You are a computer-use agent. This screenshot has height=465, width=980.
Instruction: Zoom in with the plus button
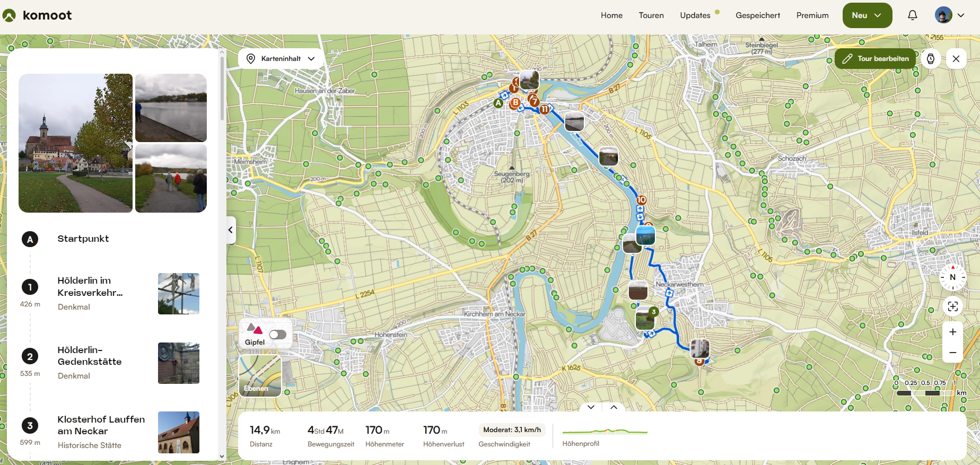(952, 332)
